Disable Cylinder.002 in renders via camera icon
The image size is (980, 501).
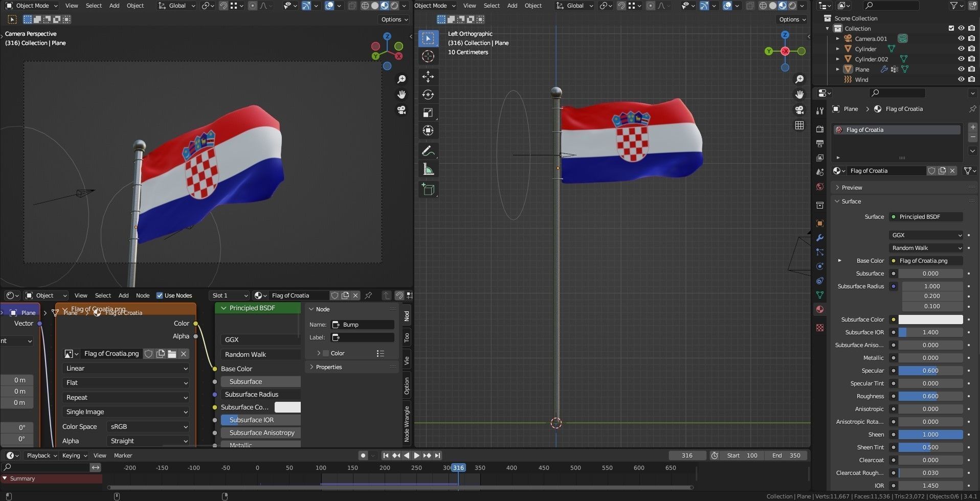(x=971, y=59)
